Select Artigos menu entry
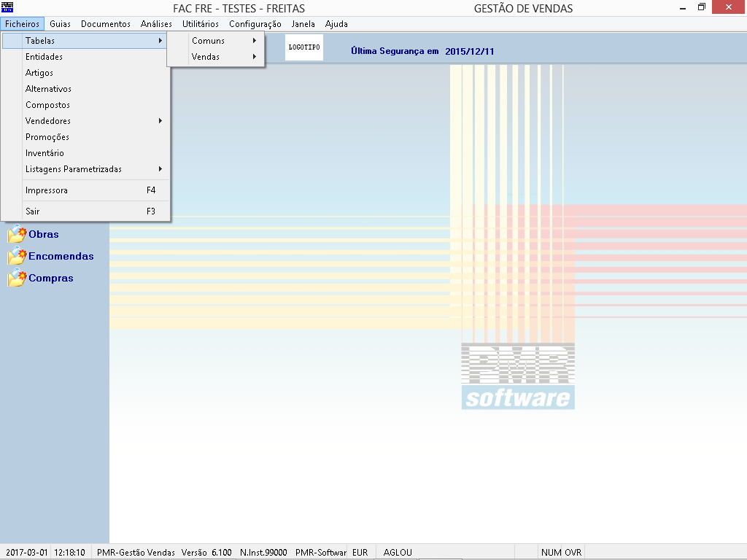Viewport: 747px width, 560px height. [x=86, y=73]
